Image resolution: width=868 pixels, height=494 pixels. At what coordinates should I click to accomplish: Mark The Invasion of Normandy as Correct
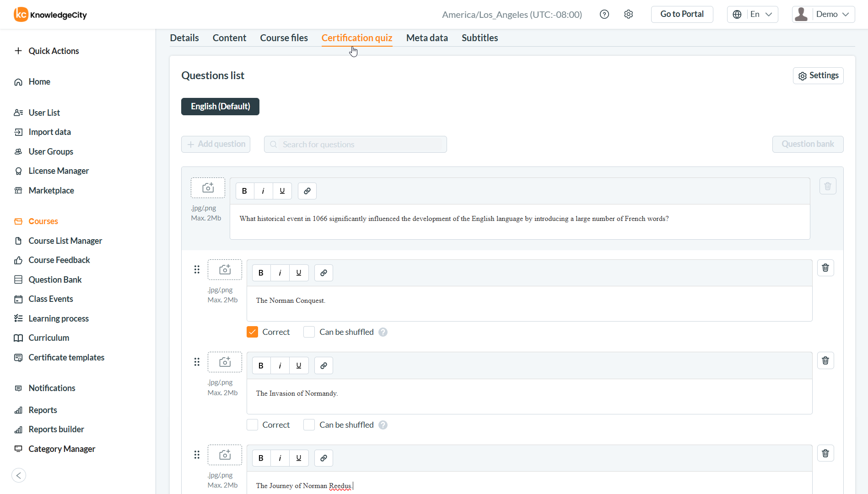pyautogui.click(x=253, y=425)
